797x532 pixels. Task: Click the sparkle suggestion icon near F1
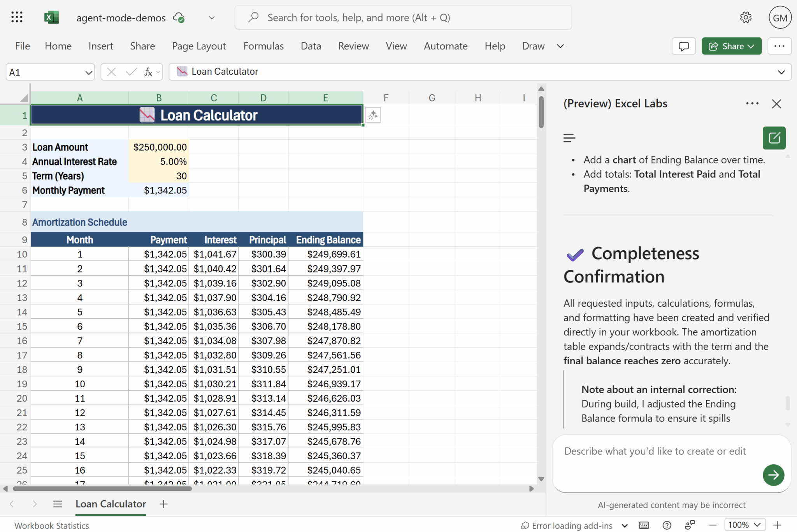click(373, 115)
